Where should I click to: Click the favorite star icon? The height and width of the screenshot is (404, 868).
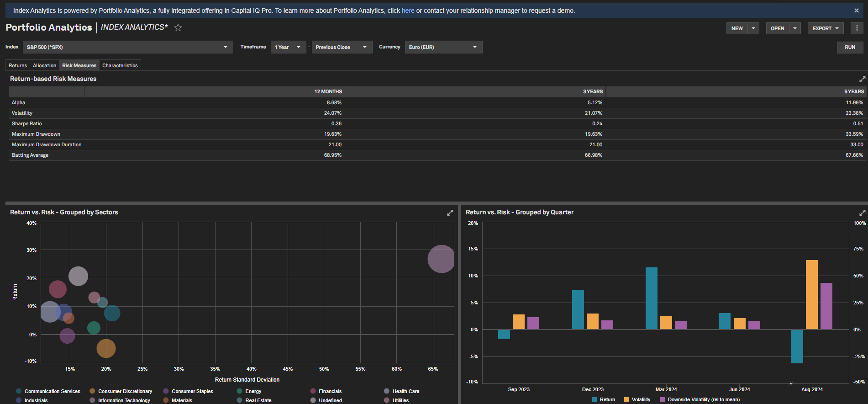point(178,28)
